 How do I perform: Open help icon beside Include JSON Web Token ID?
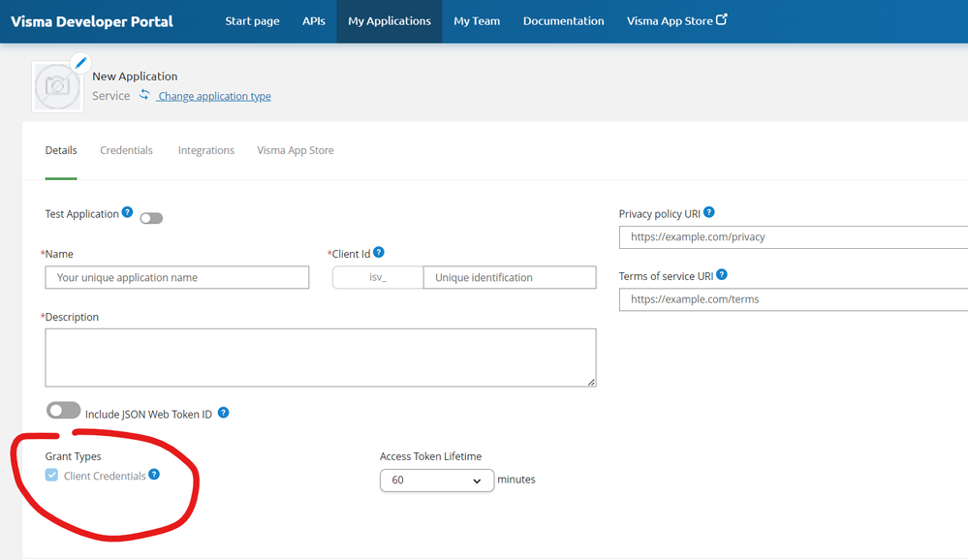224,413
